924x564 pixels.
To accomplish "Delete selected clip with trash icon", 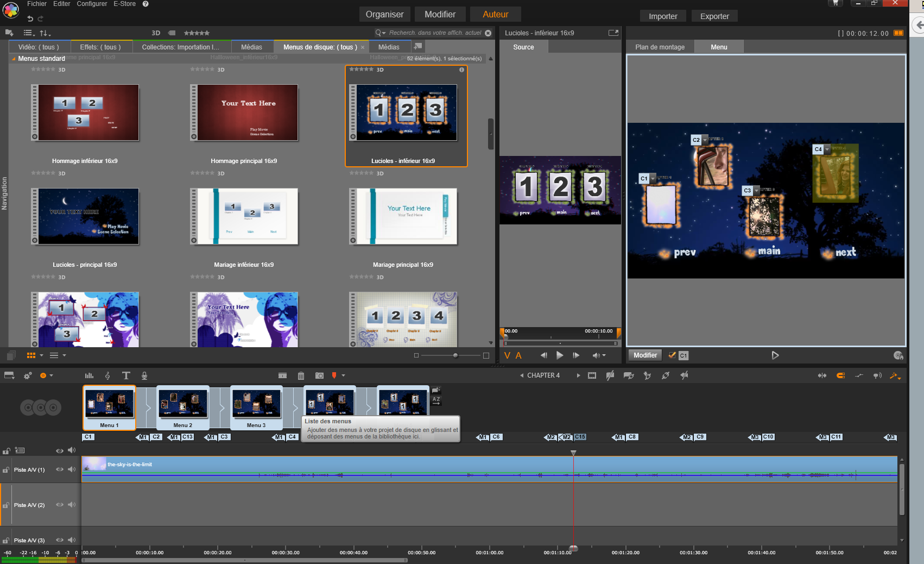I will pos(301,375).
